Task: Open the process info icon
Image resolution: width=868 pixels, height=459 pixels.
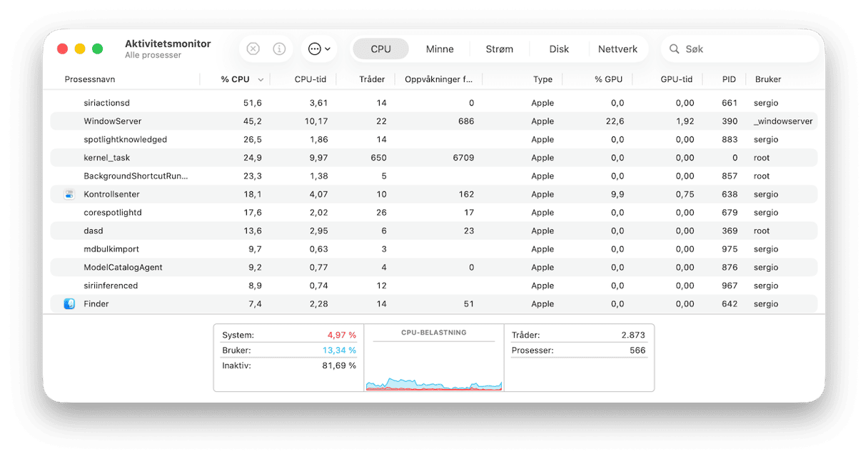Action: click(x=279, y=49)
